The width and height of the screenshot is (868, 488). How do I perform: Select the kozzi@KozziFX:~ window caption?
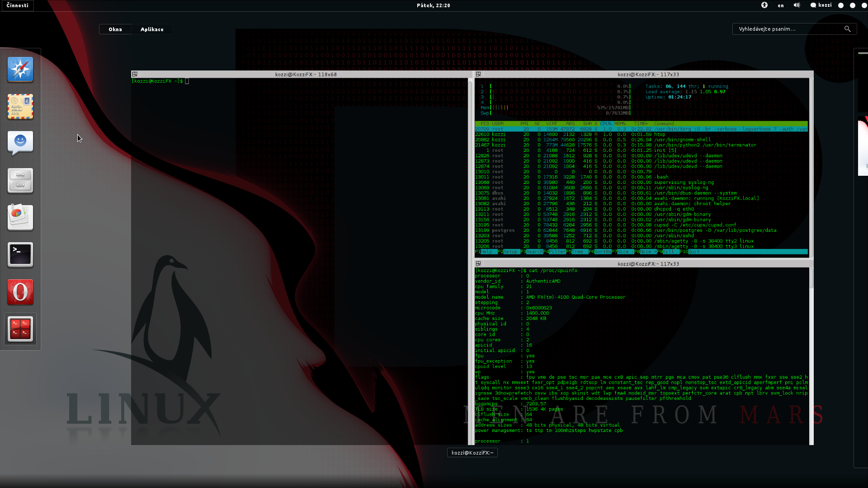[472, 452]
